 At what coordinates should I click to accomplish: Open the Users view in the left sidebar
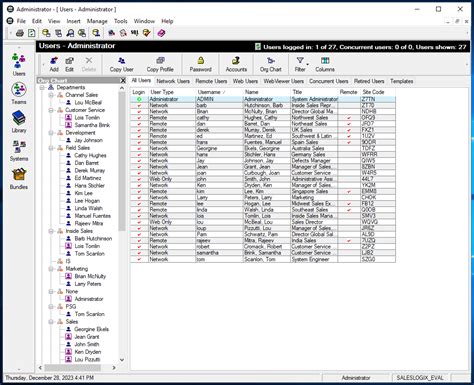pos(19,65)
